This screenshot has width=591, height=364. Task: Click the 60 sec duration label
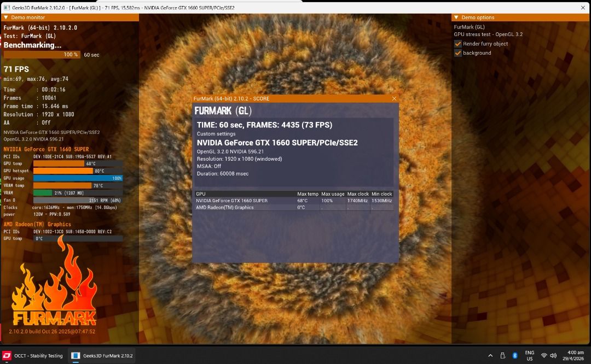click(x=91, y=55)
